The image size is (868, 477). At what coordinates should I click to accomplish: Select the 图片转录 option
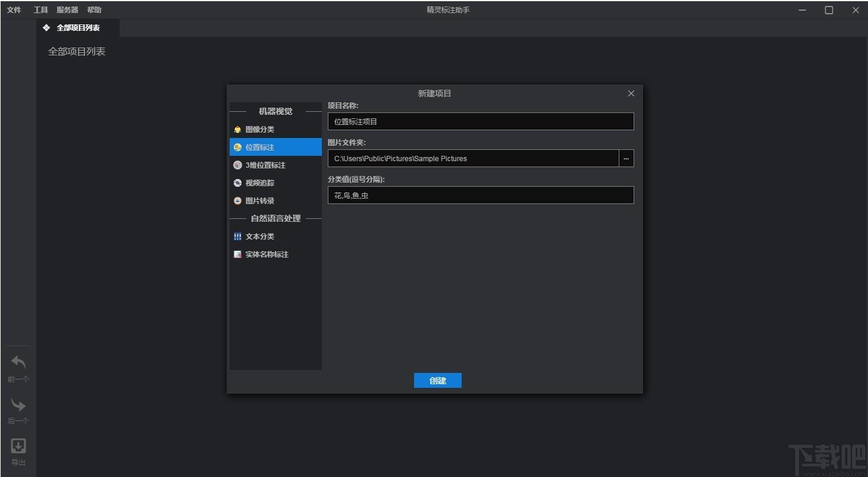click(x=259, y=201)
